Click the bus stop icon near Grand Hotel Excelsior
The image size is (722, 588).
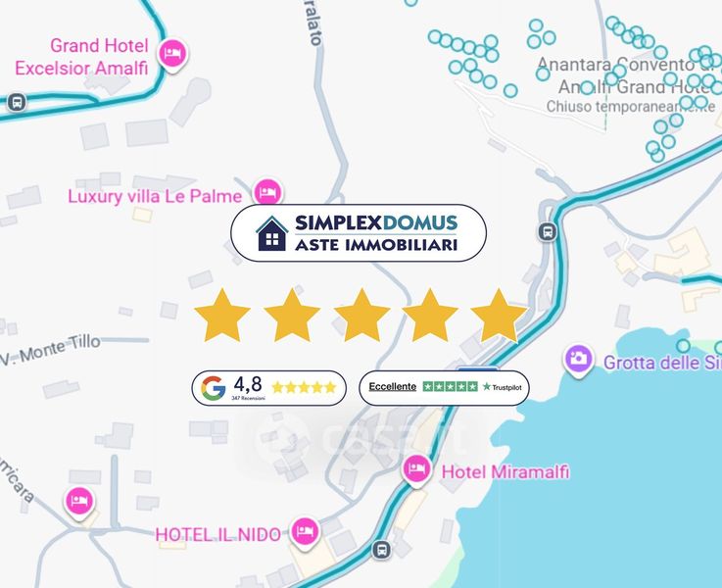point(17,102)
